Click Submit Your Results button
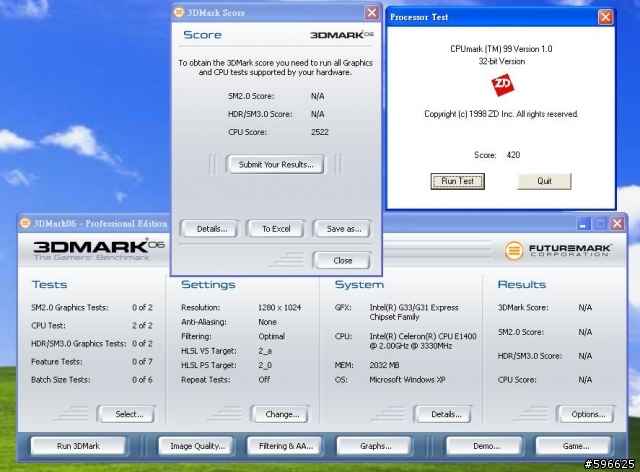 (x=276, y=165)
